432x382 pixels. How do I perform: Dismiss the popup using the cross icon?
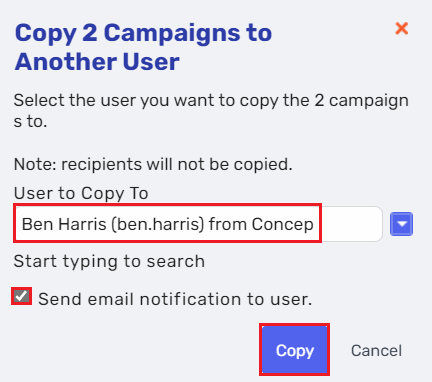click(x=402, y=29)
